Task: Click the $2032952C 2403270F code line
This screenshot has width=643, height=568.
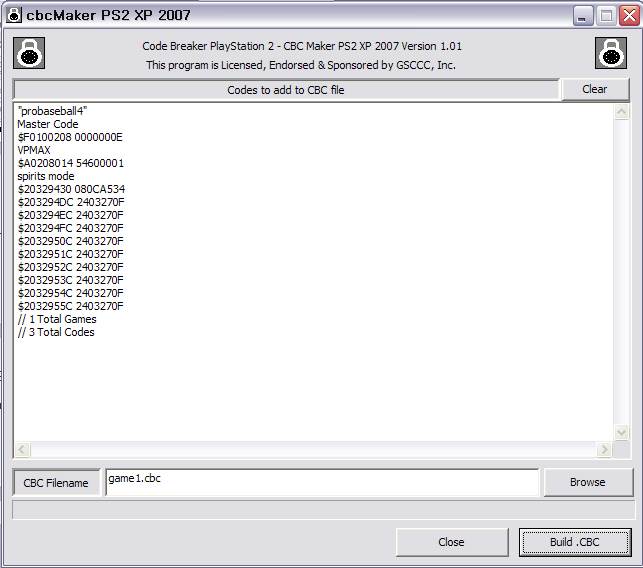Action: click(71, 267)
